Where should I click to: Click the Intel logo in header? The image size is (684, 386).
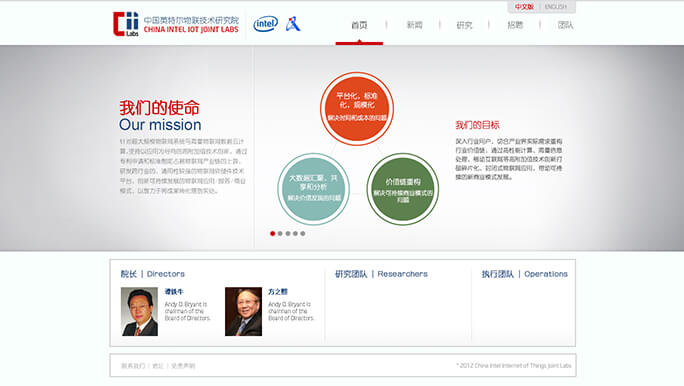coord(266,24)
